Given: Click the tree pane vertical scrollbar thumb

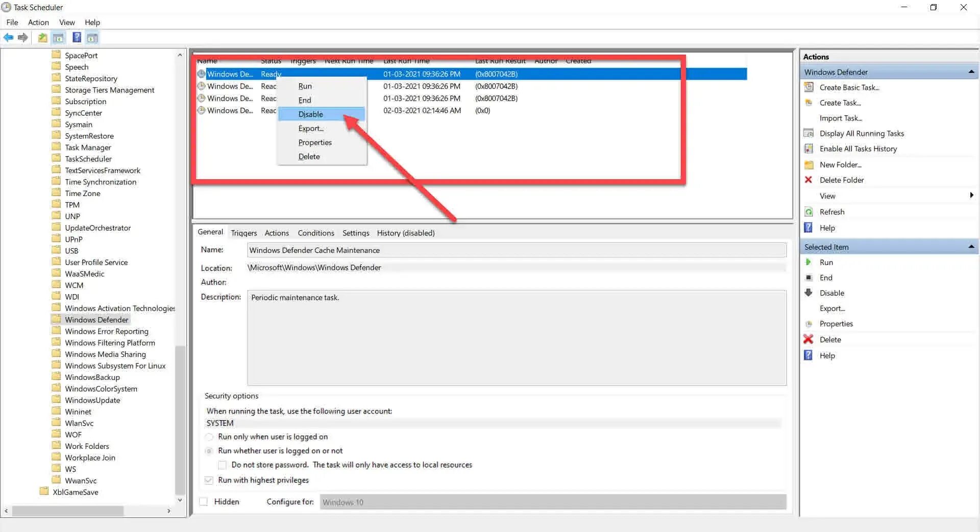Looking at the screenshot, I should (180, 420).
